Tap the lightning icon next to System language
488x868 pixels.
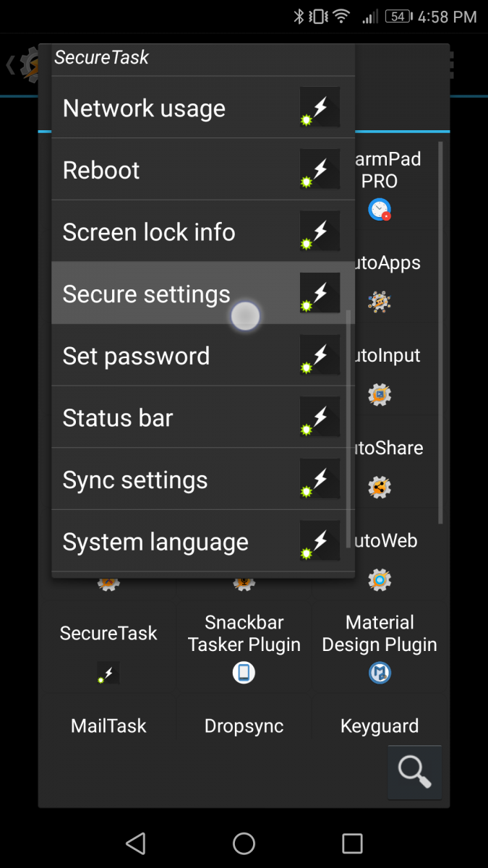click(320, 540)
